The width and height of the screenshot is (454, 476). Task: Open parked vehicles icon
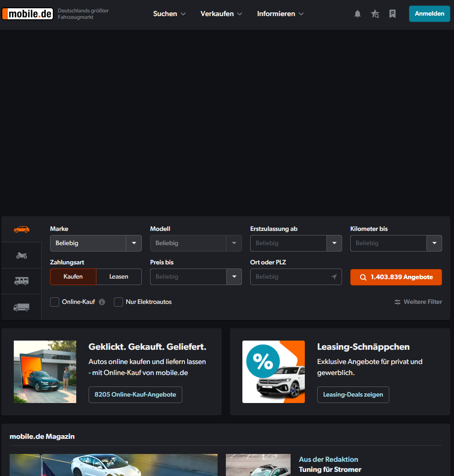coord(392,14)
